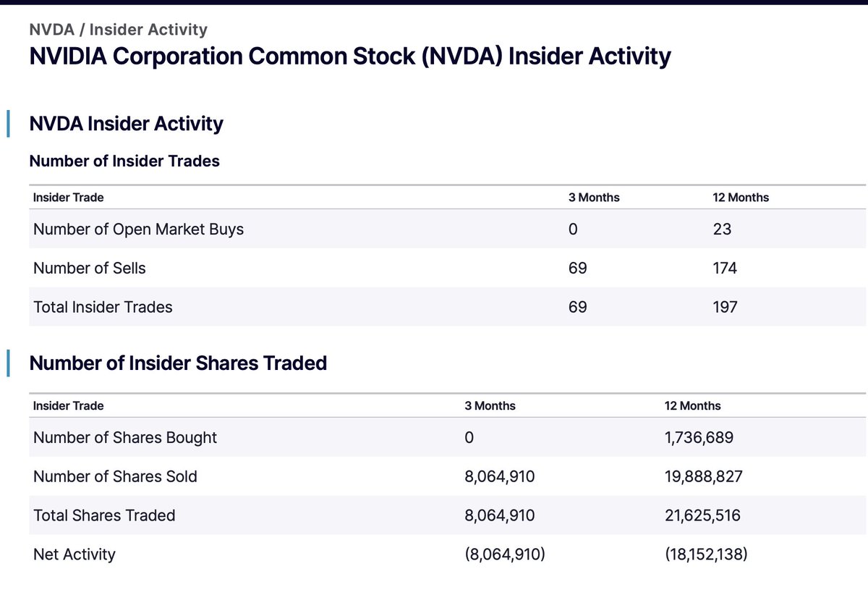Click the Number of Insider Trades subheading
868x590 pixels.
[124, 161]
